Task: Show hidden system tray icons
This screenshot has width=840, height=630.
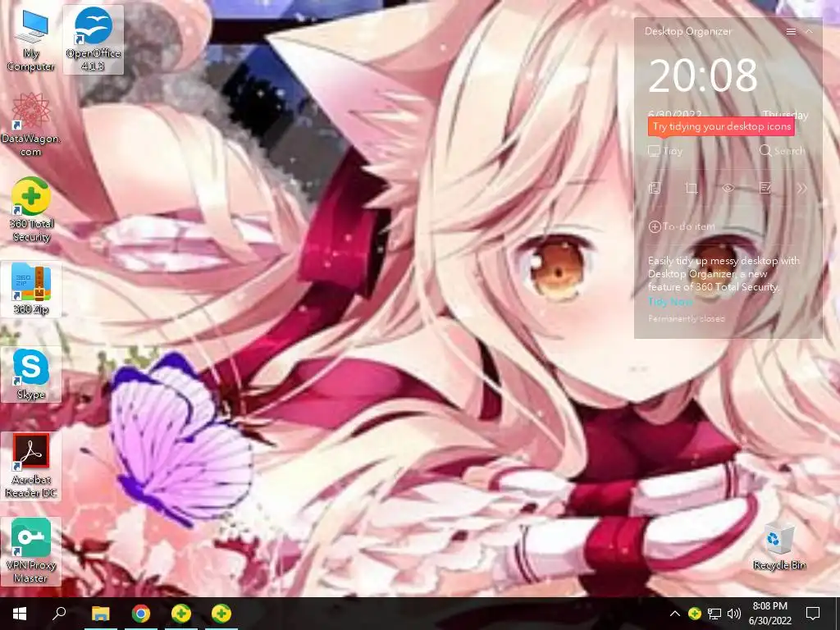Action: pos(675,614)
